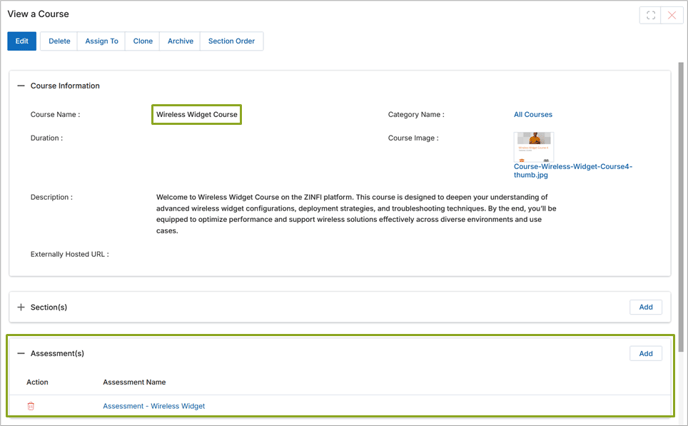The width and height of the screenshot is (688, 426).
Task: Clone this course
Action: (x=143, y=41)
